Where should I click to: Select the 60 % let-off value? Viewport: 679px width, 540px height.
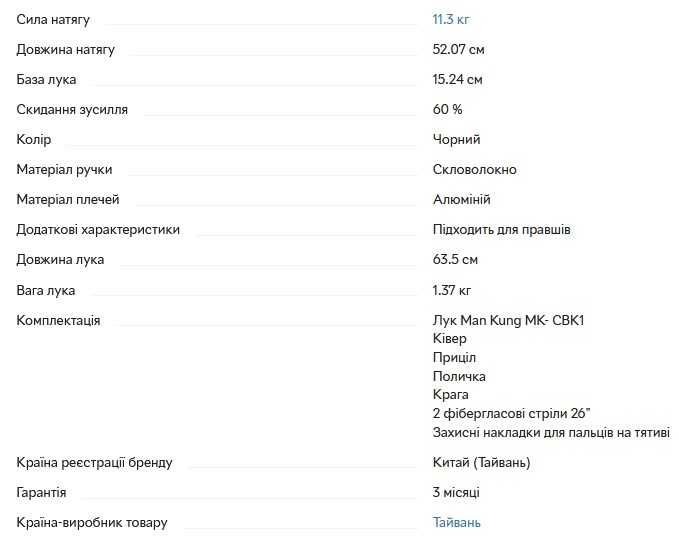pyautogui.click(x=447, y=109)
